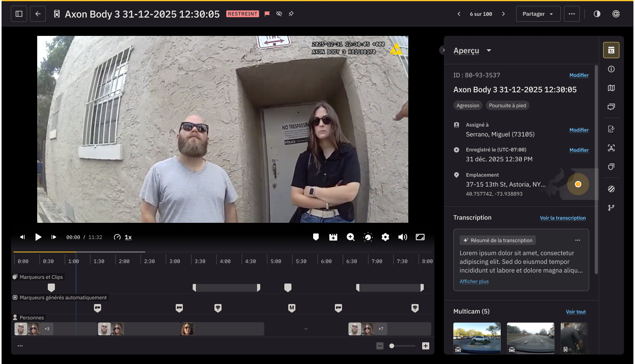Open the Résumé de la transcription options menu
This screenshot has width=635, height=364.
point(577,240)
